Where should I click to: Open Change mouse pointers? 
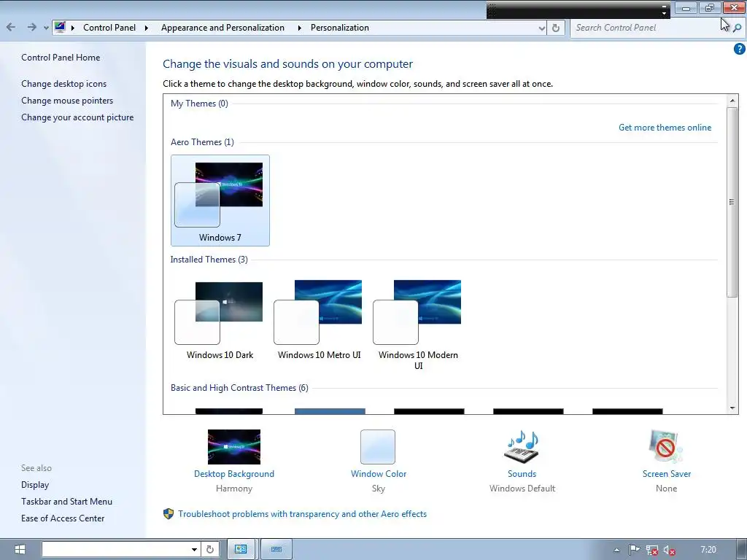pos(67,101)
